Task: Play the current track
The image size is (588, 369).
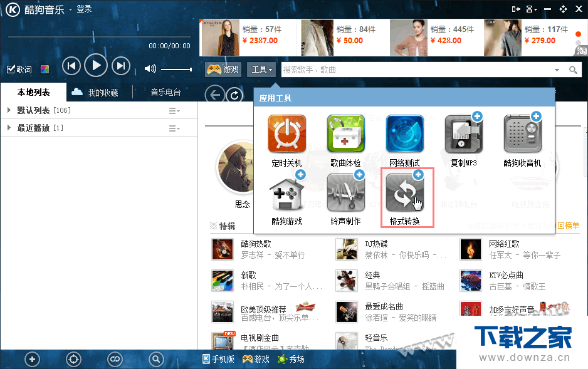Action: point(96,66)
